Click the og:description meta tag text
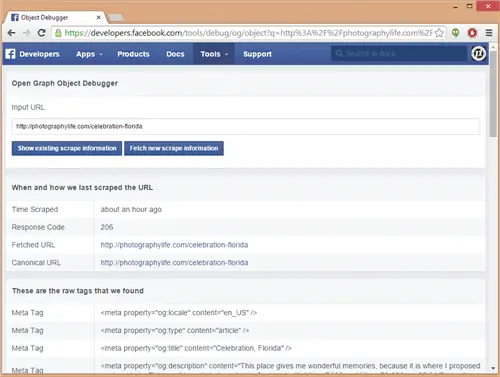Image resolution: width=500 pixels, height=377 pixels. pos(290,366)
